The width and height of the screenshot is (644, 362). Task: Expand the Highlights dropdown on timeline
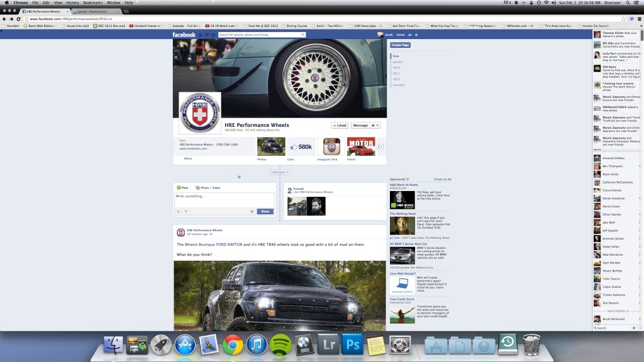(x=280, y=172)
